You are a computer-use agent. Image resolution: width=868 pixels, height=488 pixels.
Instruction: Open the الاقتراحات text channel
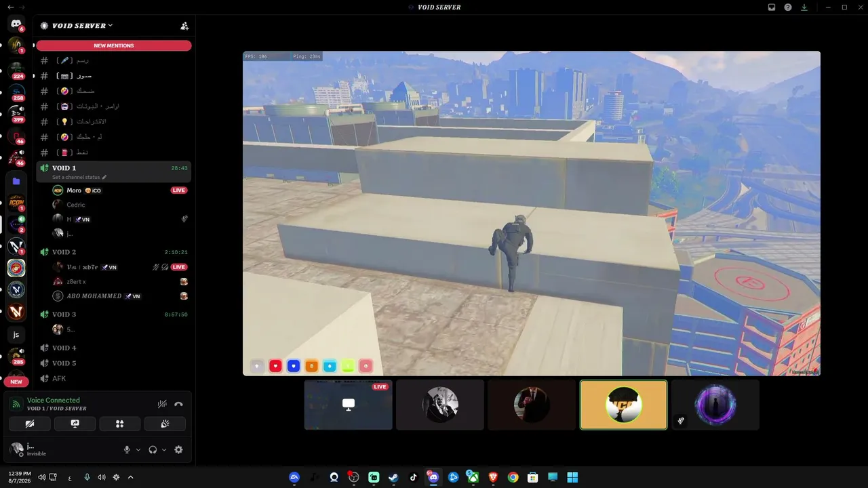(x=114, y=121)
